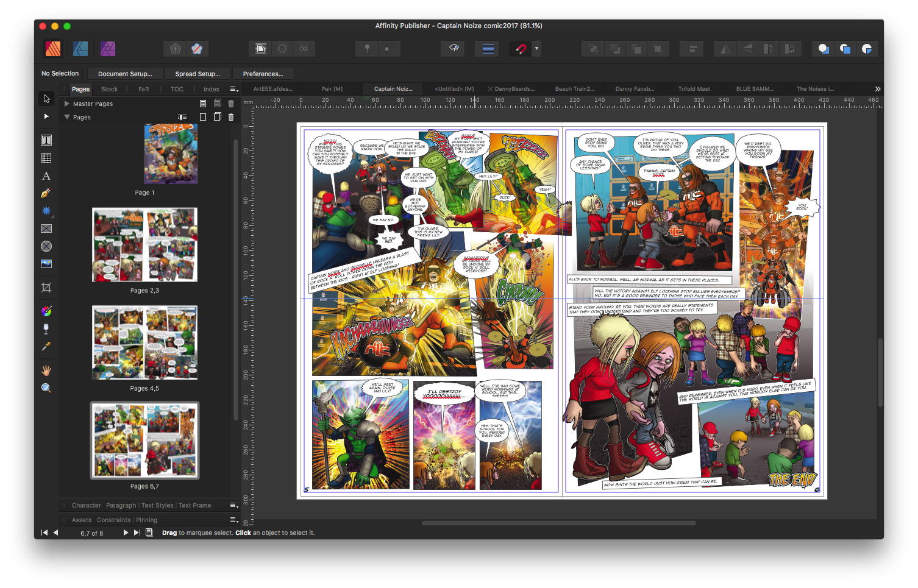
Task: Delete the selected page via Pages trash icon
Action: [x=231, y=117]
